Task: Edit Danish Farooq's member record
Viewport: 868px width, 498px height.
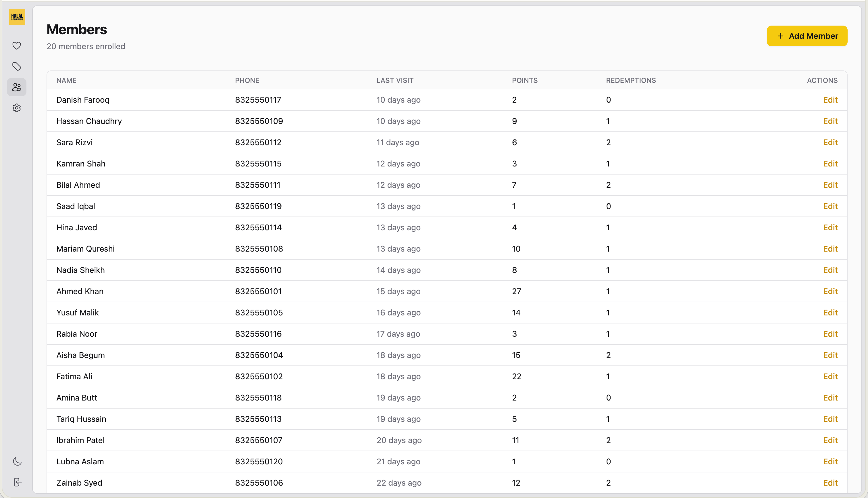Action: click(x=830, y=99)
